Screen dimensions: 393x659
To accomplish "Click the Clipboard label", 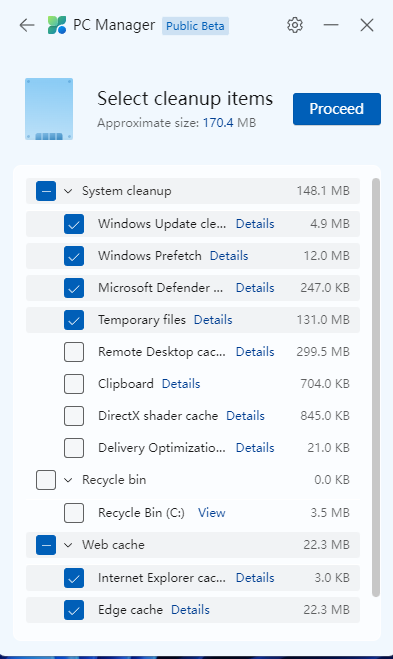I will pos(126,384).
